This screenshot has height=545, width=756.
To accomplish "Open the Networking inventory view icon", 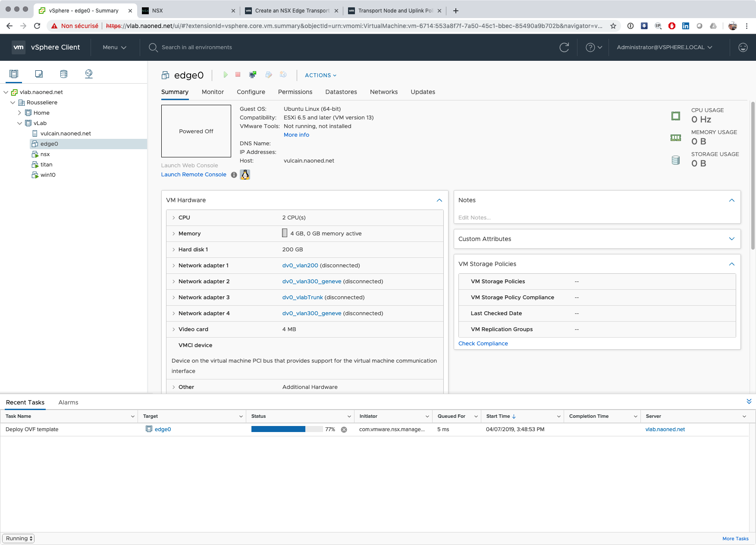I will pyautogui.click(x=89, y=74).
